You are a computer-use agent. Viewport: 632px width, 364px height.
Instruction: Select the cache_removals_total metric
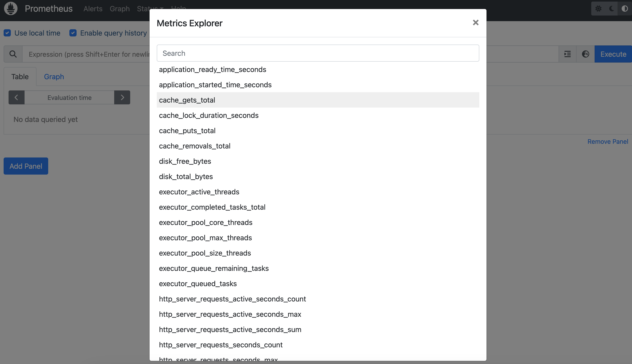click(x=318, y=146)
